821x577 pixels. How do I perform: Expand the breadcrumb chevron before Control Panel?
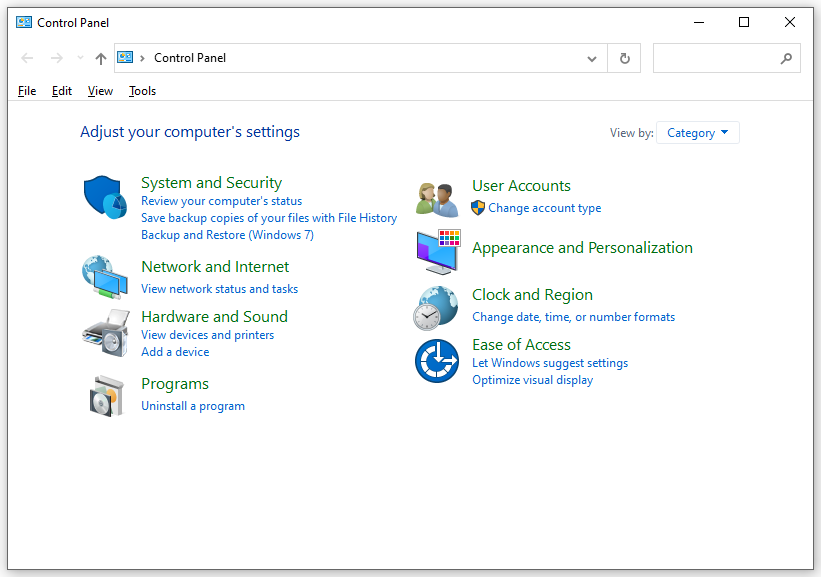click(x=142, y=58)
